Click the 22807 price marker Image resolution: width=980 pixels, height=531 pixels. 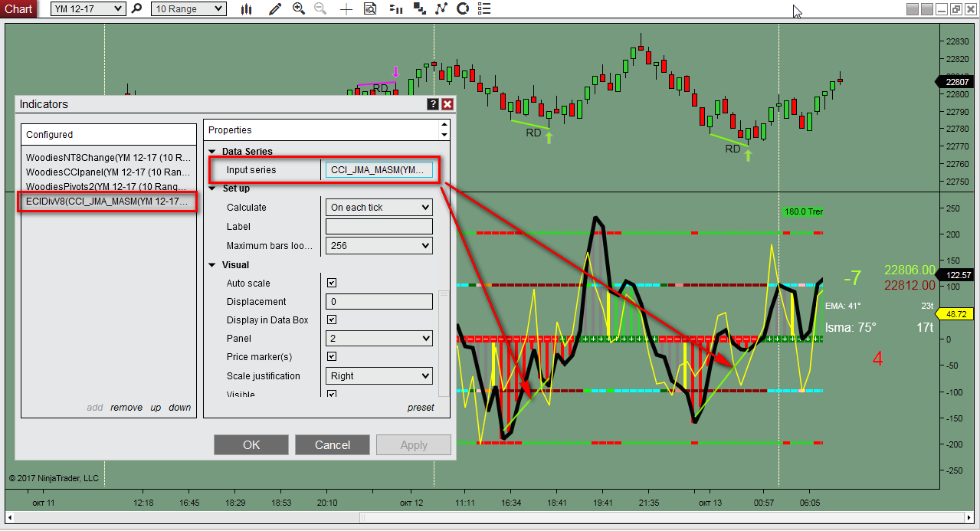point(955,82)
